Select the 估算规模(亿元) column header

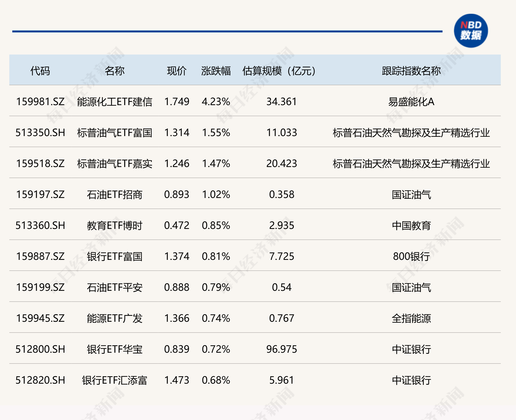279,71
